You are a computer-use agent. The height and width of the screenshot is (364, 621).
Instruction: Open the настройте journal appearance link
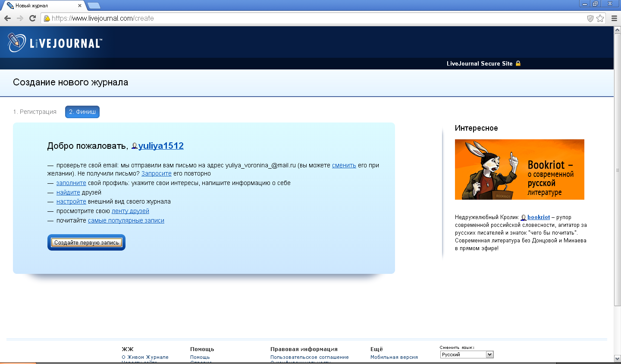pyautogui.click(x=71, y=201)
